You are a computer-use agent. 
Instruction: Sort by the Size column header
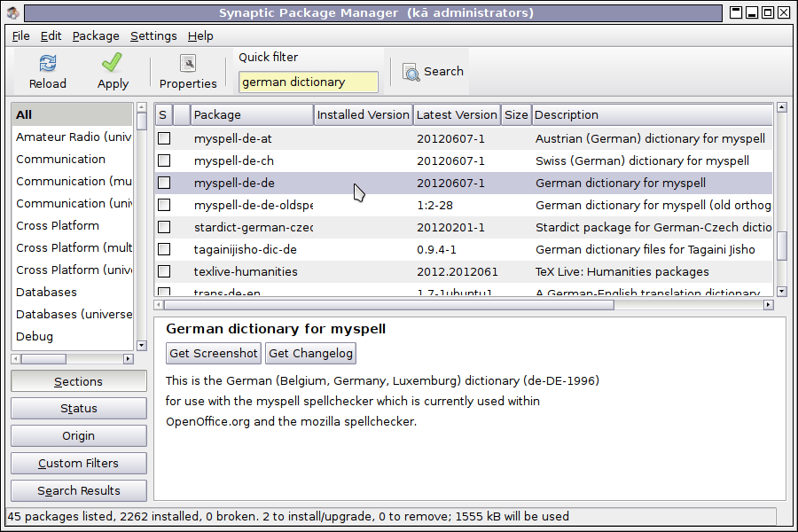click(x=516, y=114)
